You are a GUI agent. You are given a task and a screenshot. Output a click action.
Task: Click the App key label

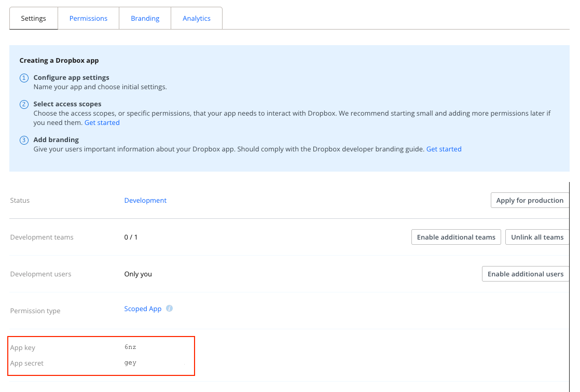(x=22, y=347)
